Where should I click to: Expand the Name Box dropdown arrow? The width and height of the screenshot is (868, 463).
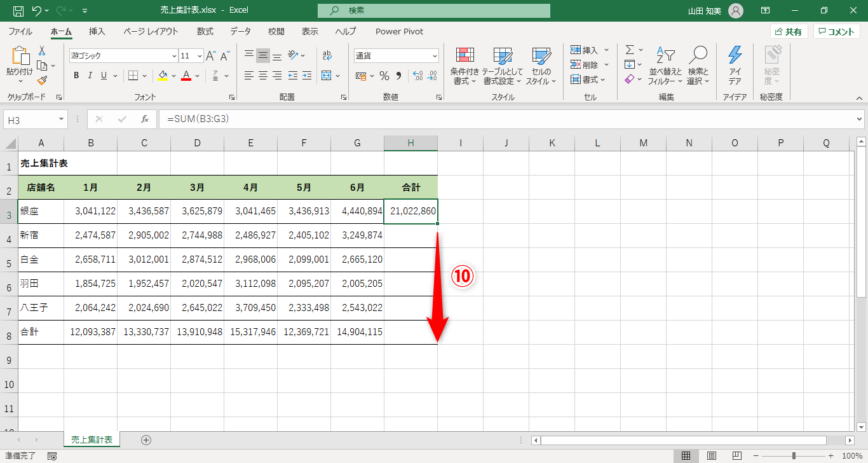(62, 119)
